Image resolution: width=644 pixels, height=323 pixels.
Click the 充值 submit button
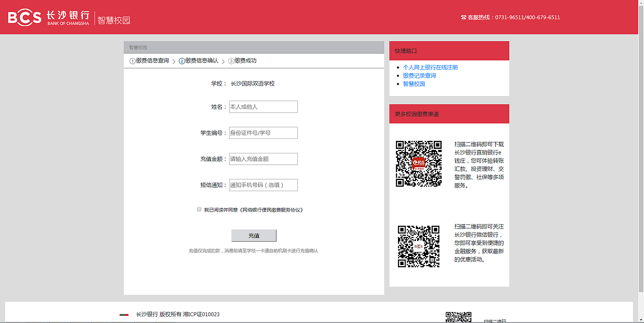(254, 235)
